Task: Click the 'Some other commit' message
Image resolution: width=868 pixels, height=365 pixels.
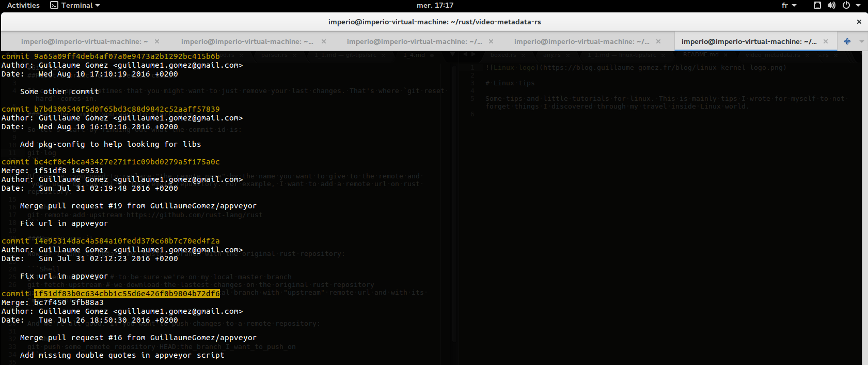Action: point(59,92)
